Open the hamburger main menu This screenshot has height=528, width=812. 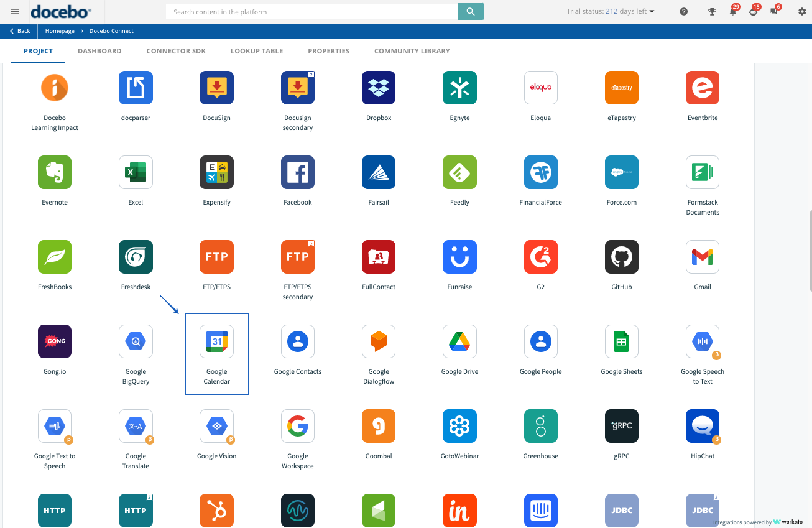click(x=15, y=11)
